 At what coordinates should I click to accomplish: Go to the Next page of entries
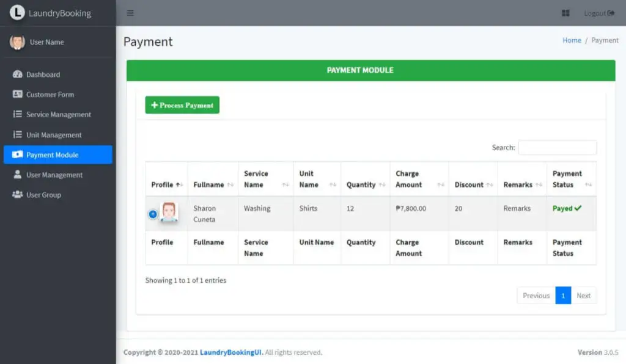point(584,295)
